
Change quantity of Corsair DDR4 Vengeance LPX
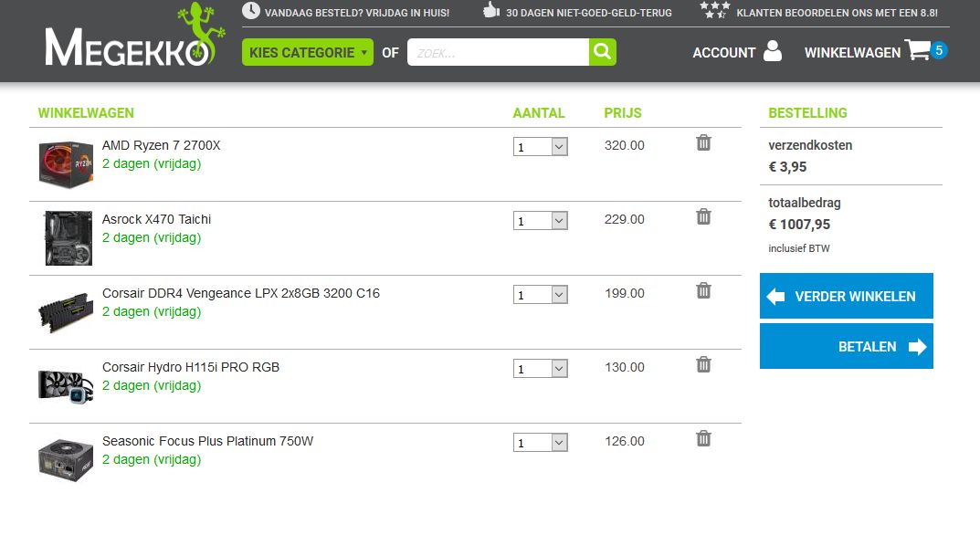point(540,294)
